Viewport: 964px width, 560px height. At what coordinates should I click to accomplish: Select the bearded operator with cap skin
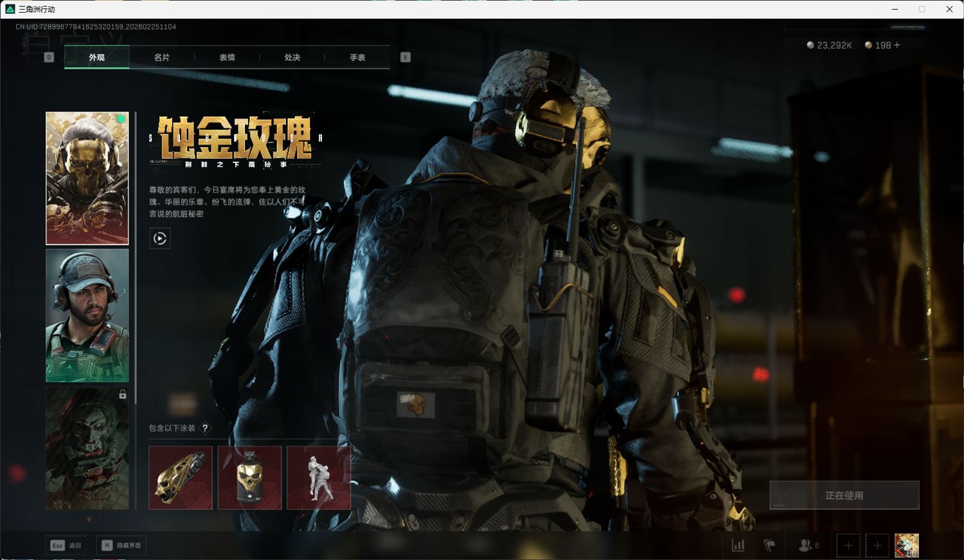(x=87, y=315)
